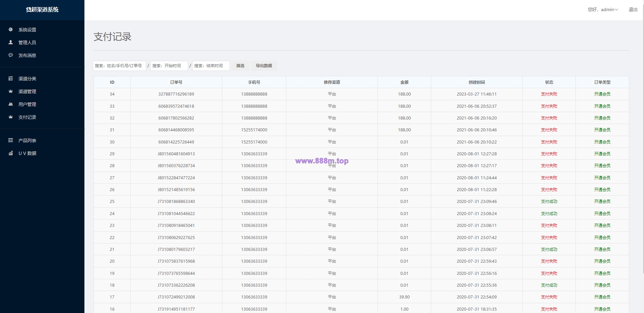The image size is (644, 313).
Task: Click the 贷超渠道系统 logo title
Action: tap(42, 9)
